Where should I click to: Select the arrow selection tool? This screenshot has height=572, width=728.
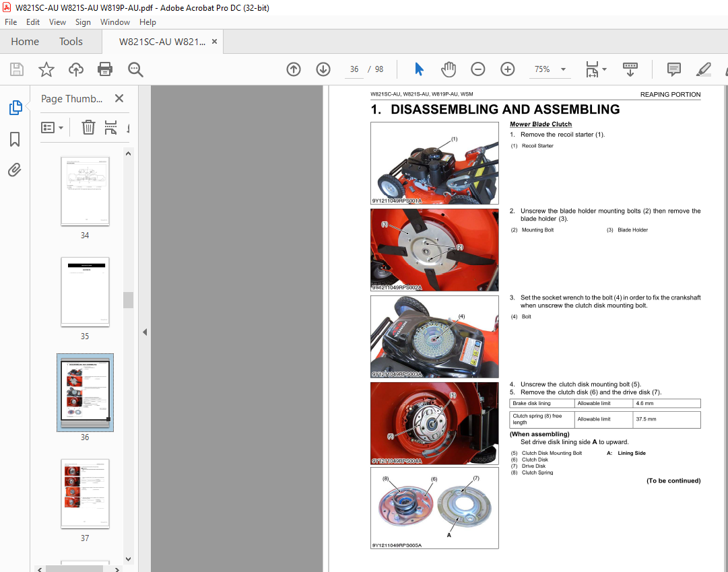[419, 69]
